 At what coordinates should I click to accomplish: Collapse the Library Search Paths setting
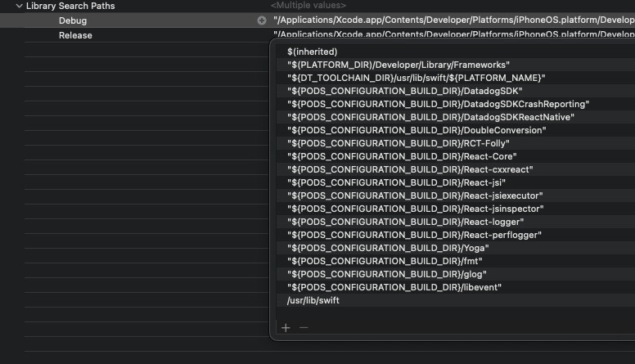[x=19, y=6]
